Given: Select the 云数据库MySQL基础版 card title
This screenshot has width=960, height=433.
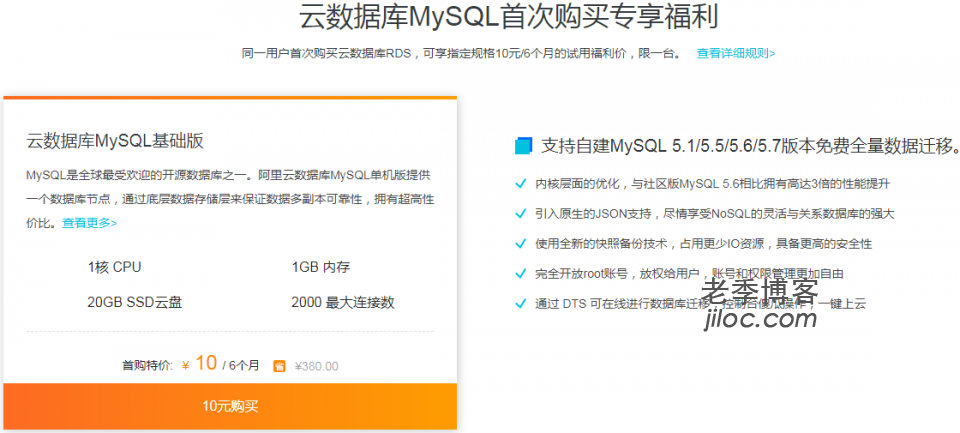Looking at the screenshot, I should tap(115, 141).
